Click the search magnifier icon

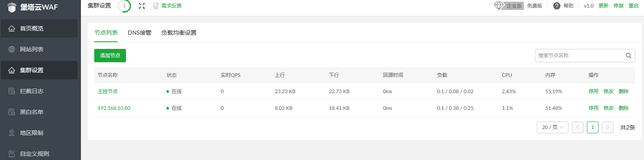point(629,56)
